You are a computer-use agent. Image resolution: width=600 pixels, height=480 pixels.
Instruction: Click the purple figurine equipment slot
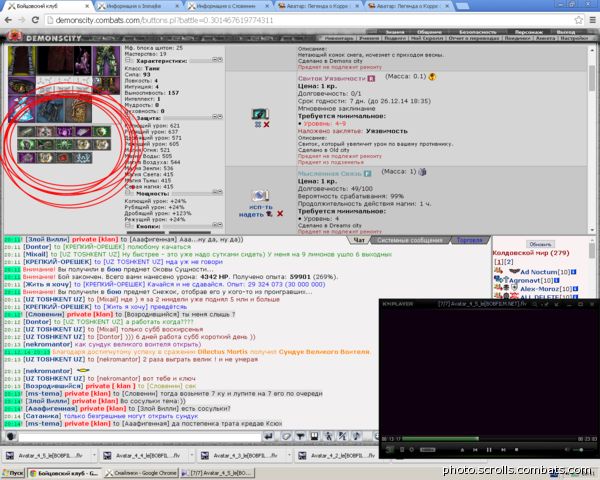coord(83,60)
